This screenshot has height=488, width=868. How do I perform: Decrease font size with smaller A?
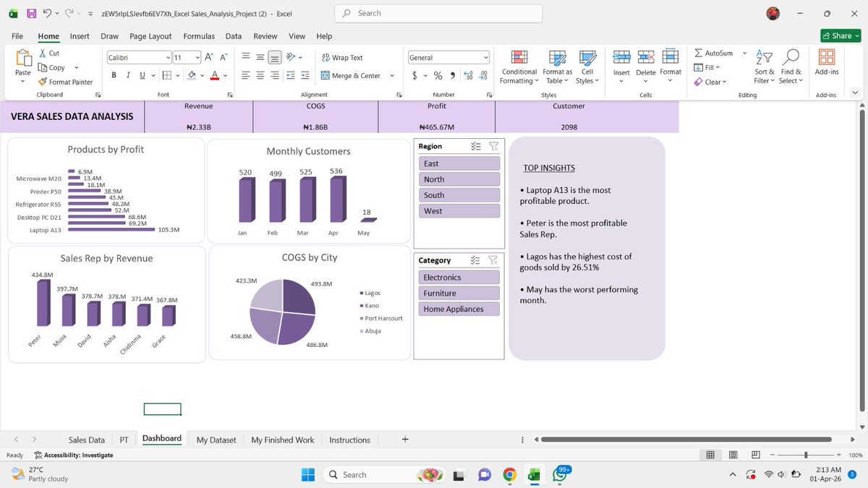tap(223, 57)
